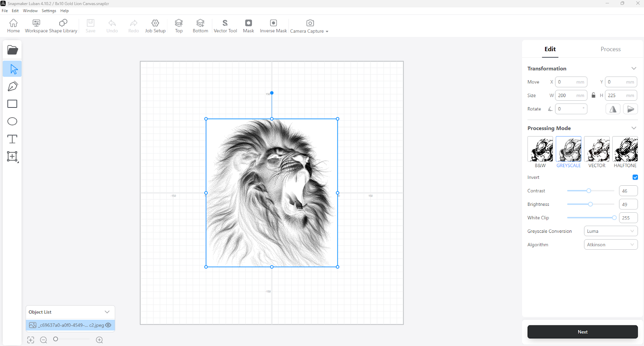
Task: Switch to the Edit tab
Action: pos(550,49)
